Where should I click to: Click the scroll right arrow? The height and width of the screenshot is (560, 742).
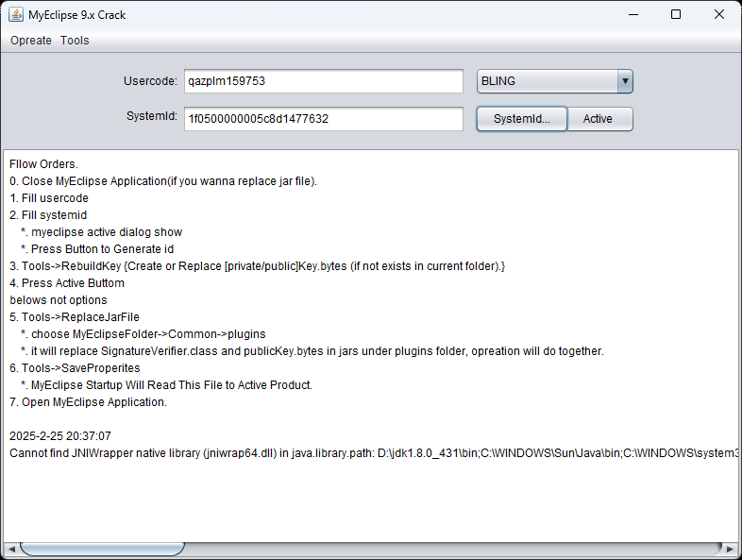click(730, 549)
